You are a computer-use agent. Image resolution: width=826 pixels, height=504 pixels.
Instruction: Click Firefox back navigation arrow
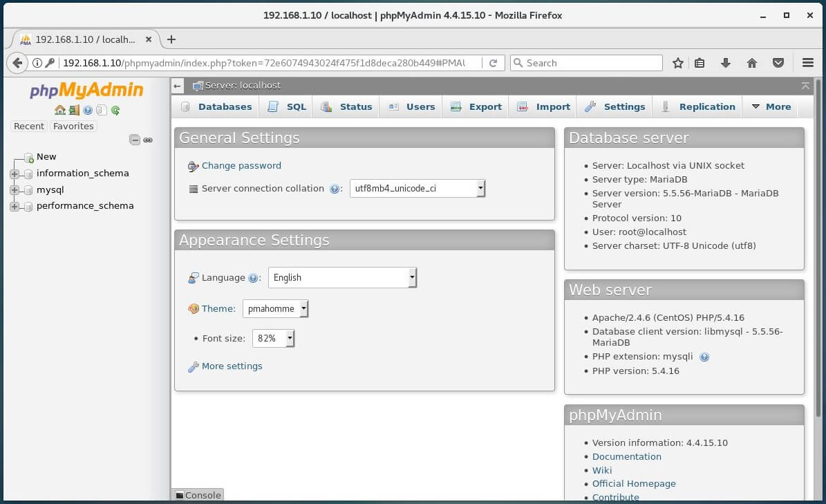(17, 63)
